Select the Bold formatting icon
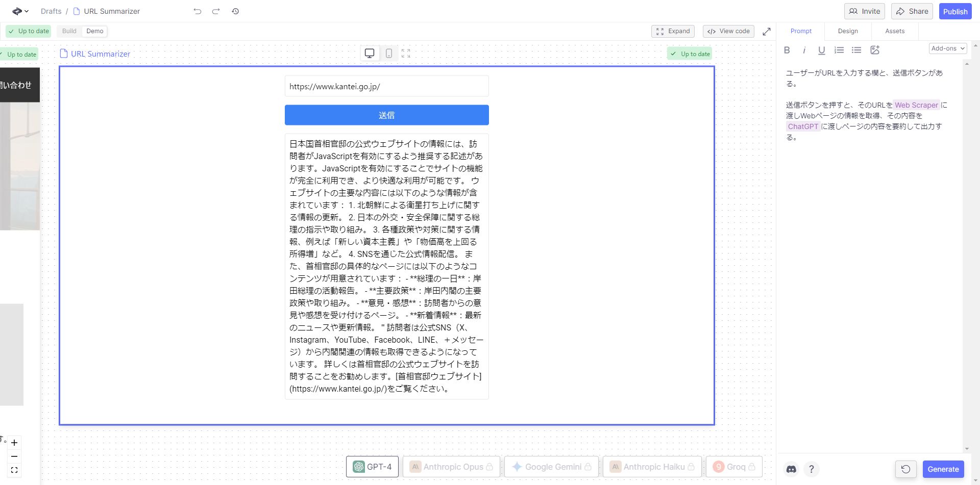 (x=787, y=50)
